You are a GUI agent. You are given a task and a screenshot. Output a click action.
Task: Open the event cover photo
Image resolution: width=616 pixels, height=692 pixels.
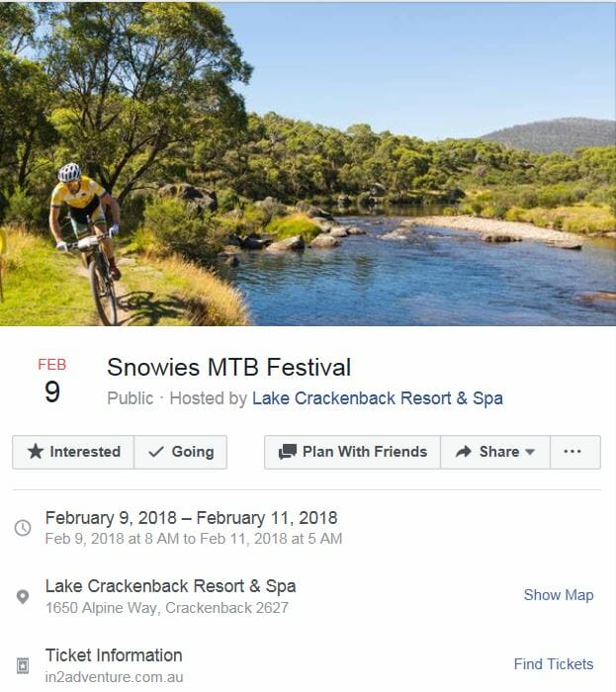tap(308, 163)
